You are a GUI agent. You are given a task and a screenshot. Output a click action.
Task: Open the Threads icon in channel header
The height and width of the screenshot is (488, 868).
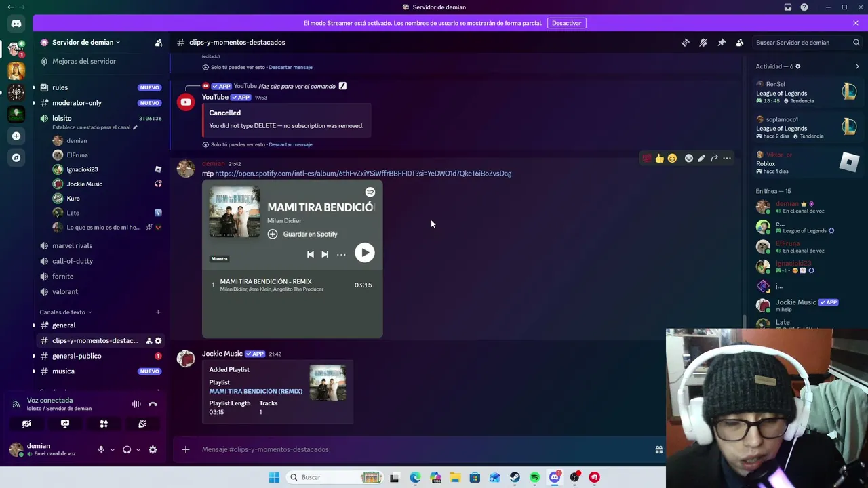(685, 43)
